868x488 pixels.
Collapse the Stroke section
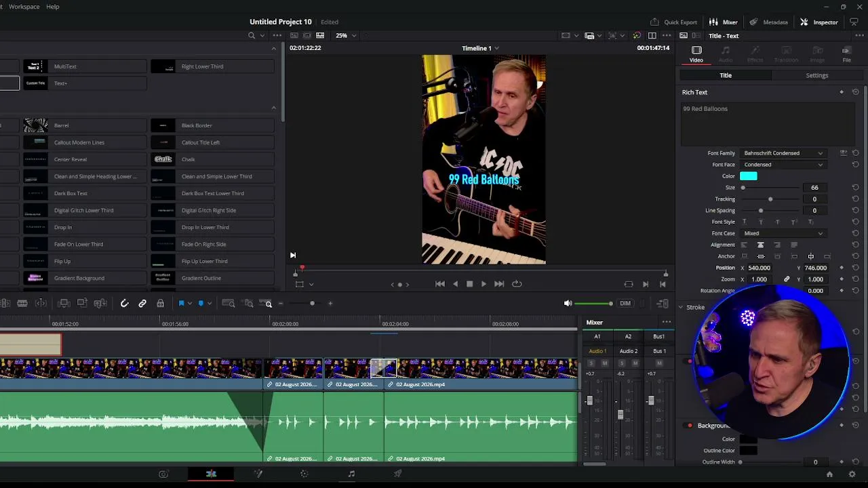click(x=681, y=307)
